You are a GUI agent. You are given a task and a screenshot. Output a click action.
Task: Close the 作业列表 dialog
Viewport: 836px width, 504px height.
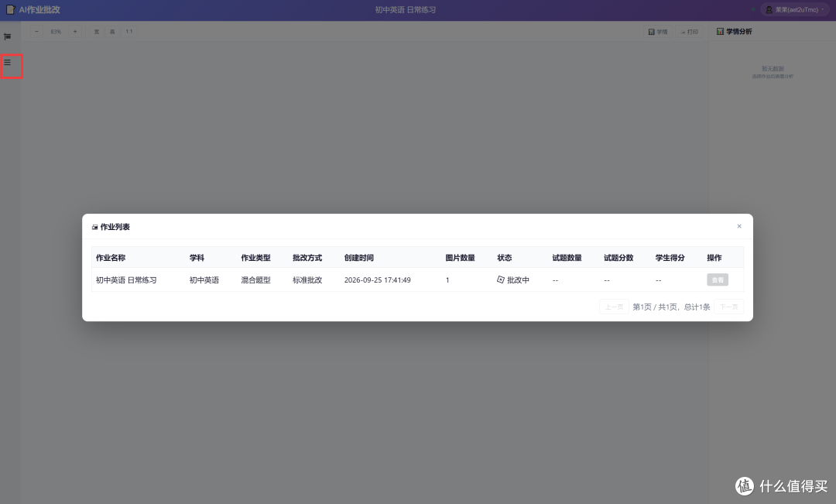739,226
